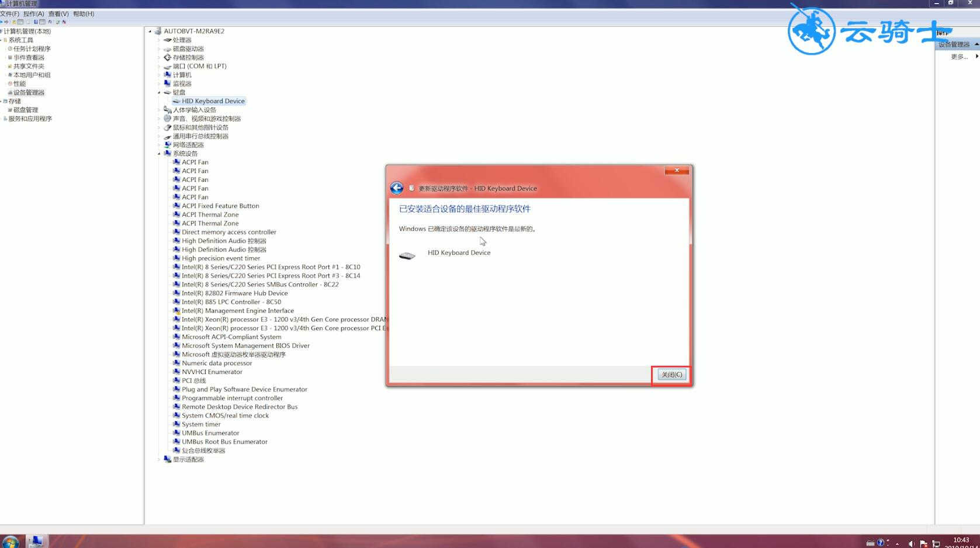980x548 pixels.
Task: Select 服务和应用程序 in the left tree
Action: click(x=30, y=119)
